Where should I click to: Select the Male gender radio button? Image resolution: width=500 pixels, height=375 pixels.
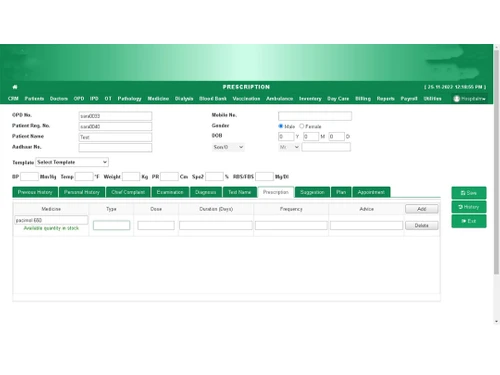[281, 126]
